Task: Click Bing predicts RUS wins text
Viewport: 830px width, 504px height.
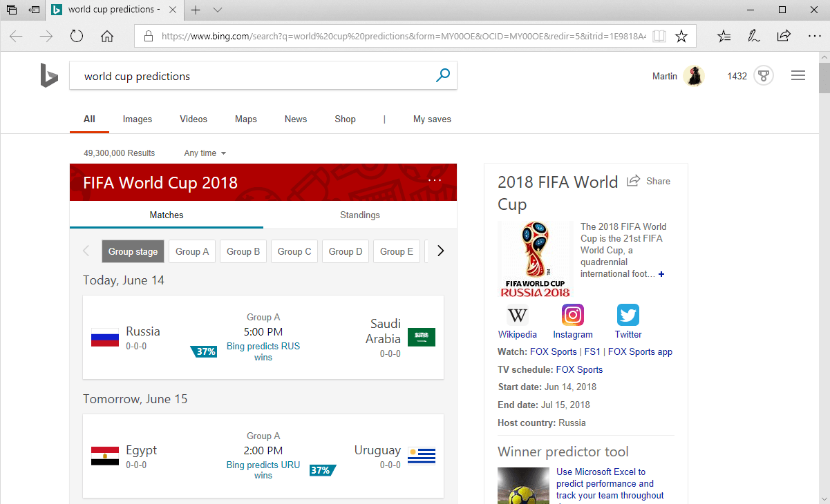Action: (x=263, y=351)
